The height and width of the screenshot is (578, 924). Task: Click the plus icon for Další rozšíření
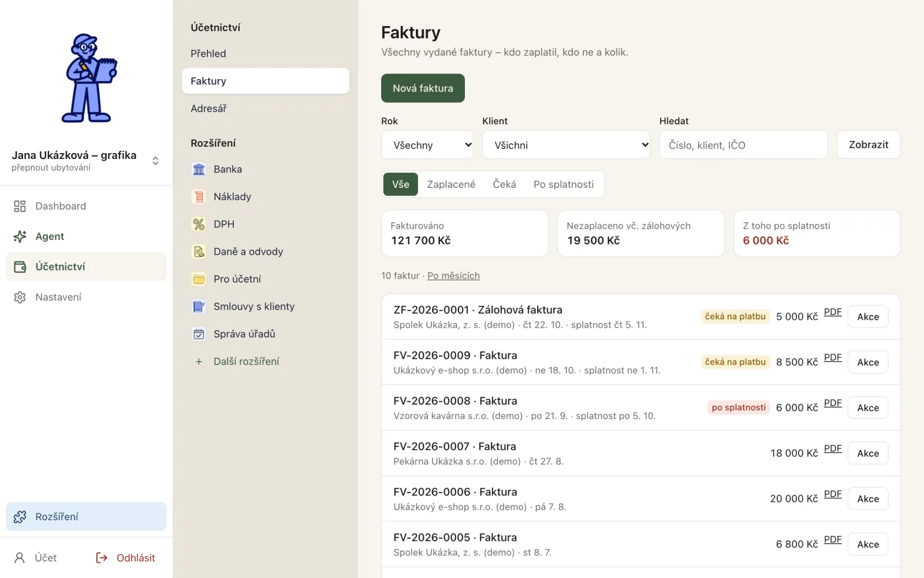pyautogui.click(x=199, y=361)
